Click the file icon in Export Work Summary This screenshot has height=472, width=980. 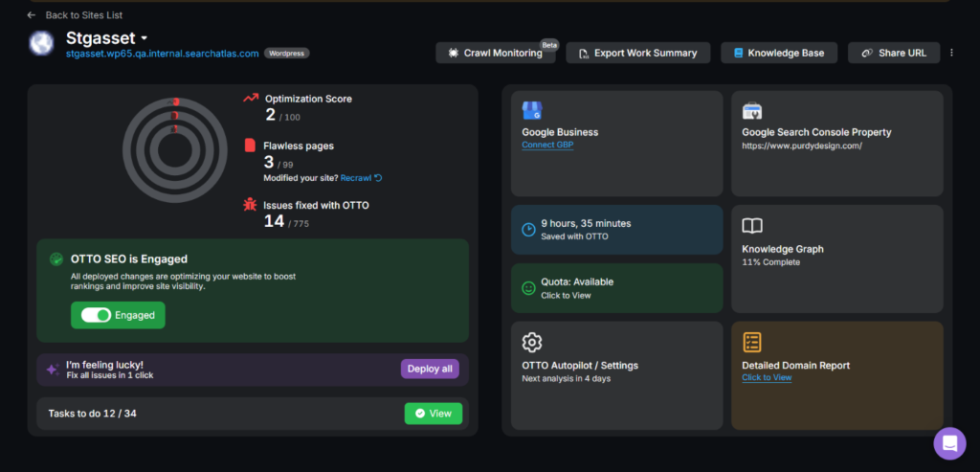(584, 54)
